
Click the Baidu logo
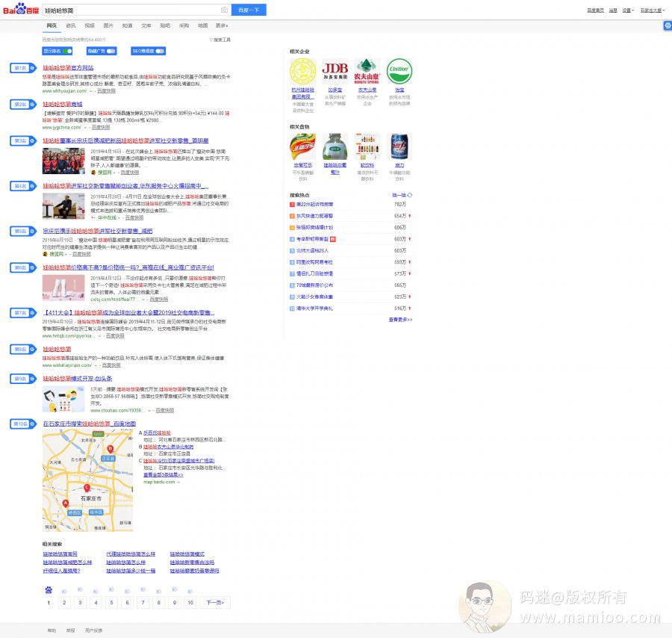click(x=22, y=10)
